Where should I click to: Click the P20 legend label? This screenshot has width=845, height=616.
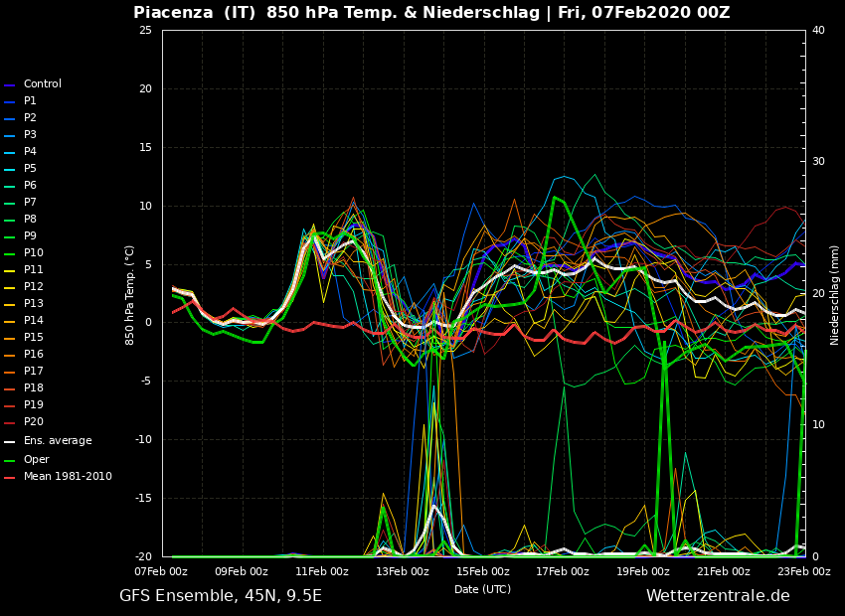(x=33, y=422)
